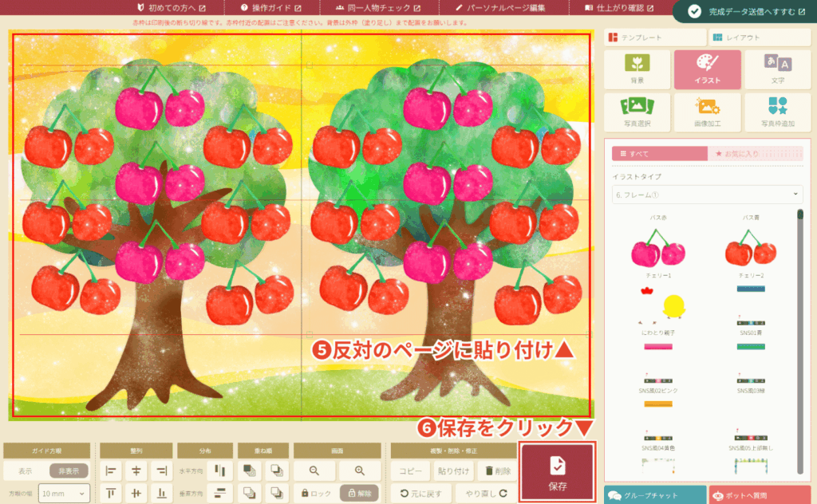Toggle the ロック lock button
The height and width of the screenshot is (504, 817).
(315, 494)
